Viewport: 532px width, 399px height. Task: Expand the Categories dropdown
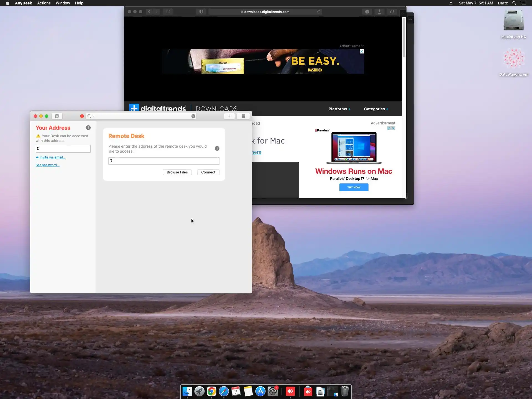(376, 109)
